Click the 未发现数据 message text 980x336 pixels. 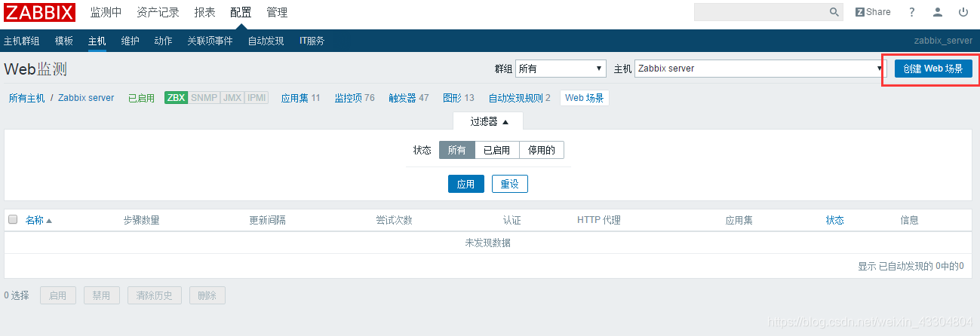488,243
